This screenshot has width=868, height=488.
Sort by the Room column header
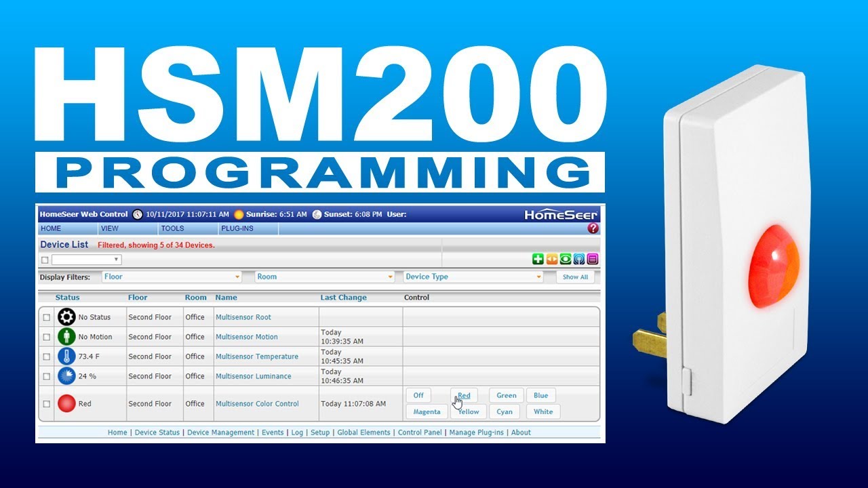coord(195,298)
